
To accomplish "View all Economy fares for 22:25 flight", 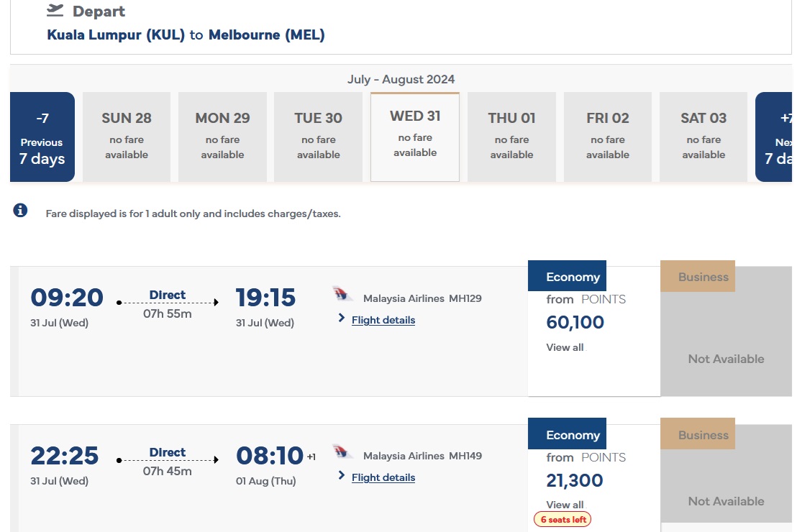I will pos(565,505).
